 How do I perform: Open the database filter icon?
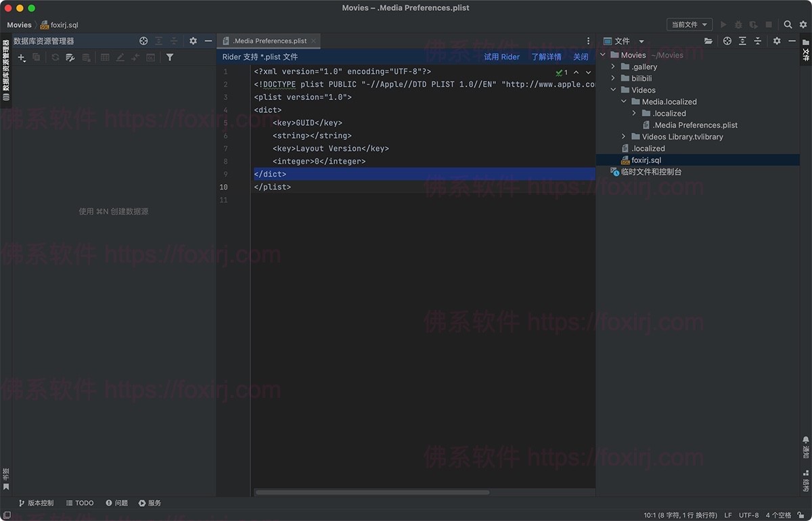pos(170,58)
